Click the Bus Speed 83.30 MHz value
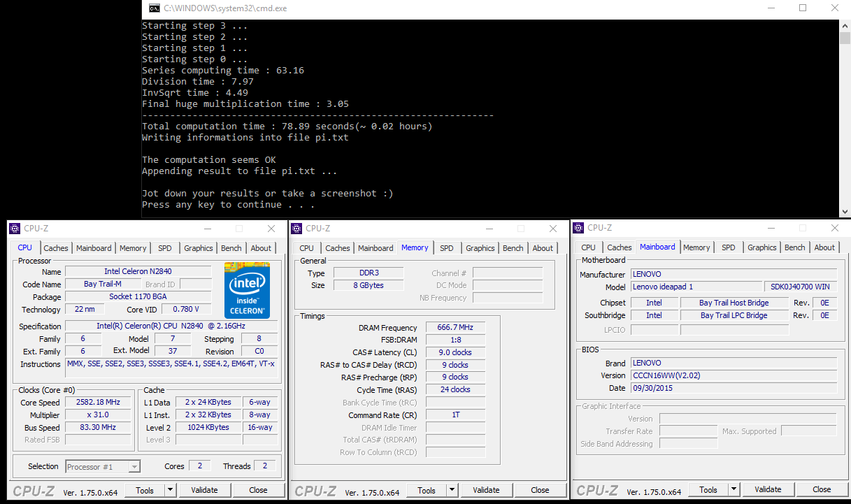The height and width of the screenshot is (504, 851). click(x=99, y=427)
